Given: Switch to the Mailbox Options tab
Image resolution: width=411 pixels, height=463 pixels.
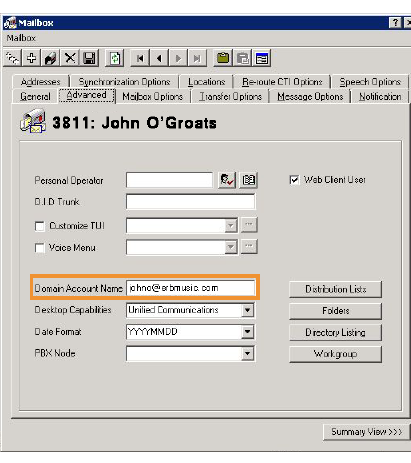Looking at the screenshot, I should pyautogui.click(x=153, y=97).
